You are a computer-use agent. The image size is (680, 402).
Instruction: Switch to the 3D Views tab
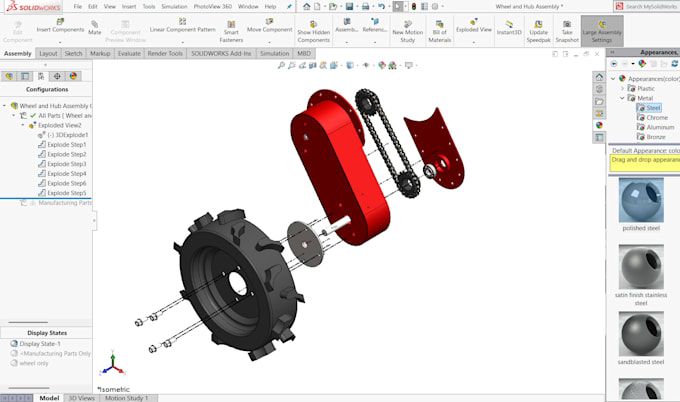point(81,398)
